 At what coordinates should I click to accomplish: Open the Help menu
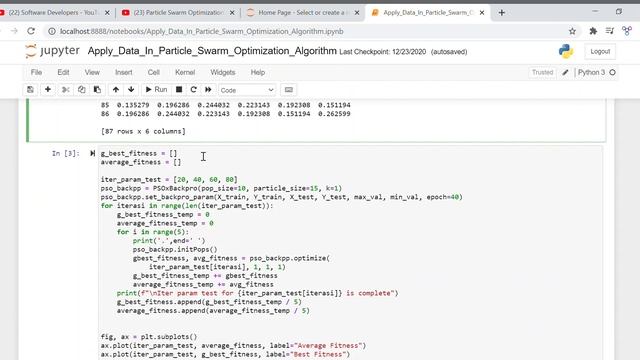coord(258,72)
